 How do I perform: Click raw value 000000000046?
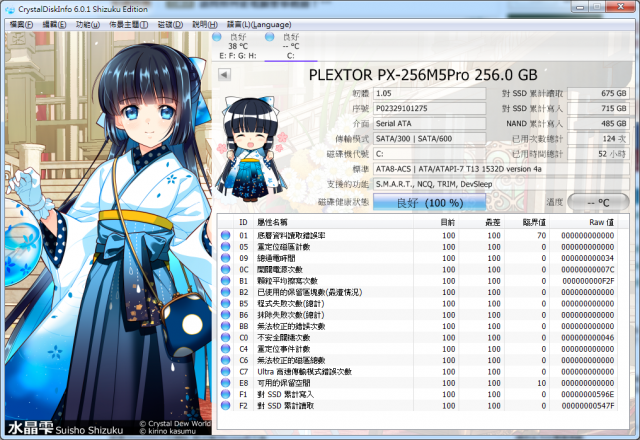(x=588, y=338)
